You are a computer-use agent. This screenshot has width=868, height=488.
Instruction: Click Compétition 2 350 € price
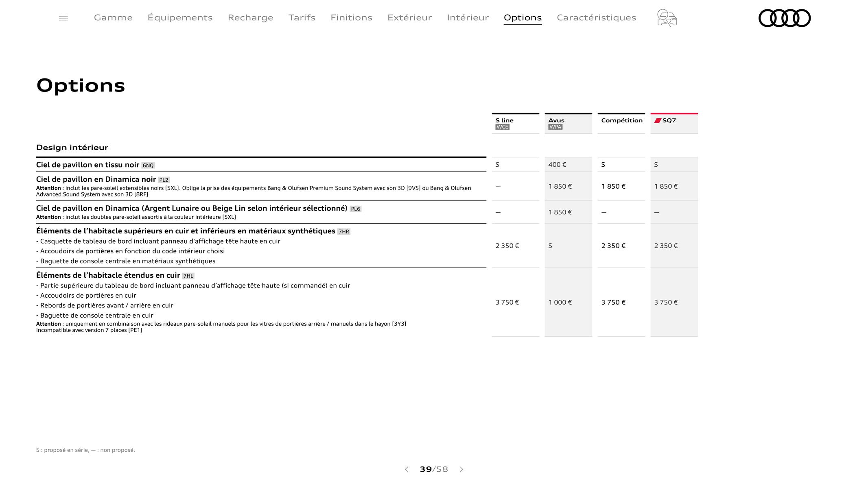pos(613,246)
